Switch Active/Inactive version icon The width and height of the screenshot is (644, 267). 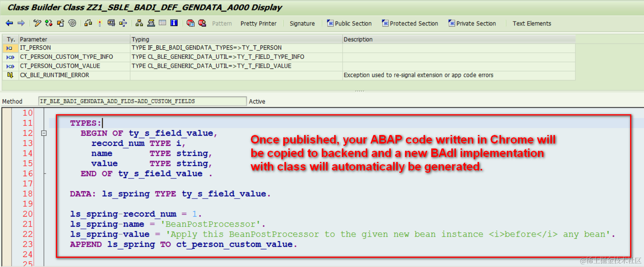49,23
